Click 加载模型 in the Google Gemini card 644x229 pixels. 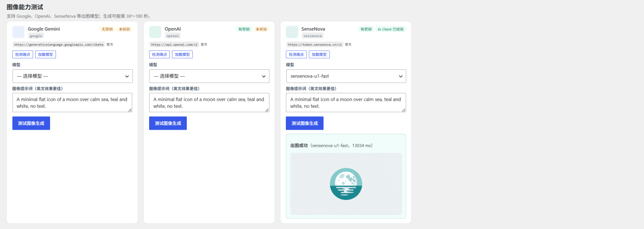[46, 54]
